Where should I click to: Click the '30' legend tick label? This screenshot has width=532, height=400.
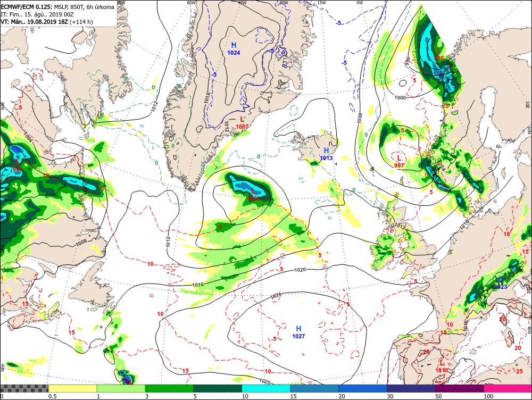(390, 396)
